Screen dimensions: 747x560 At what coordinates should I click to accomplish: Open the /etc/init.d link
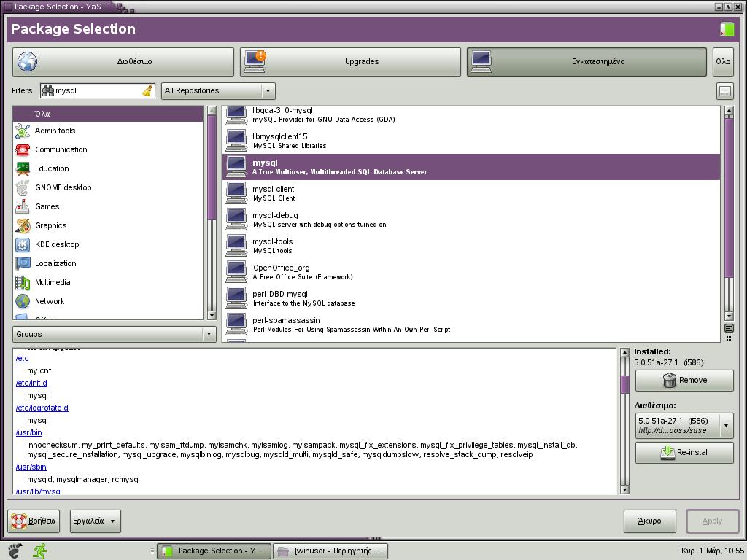[31, 383]
